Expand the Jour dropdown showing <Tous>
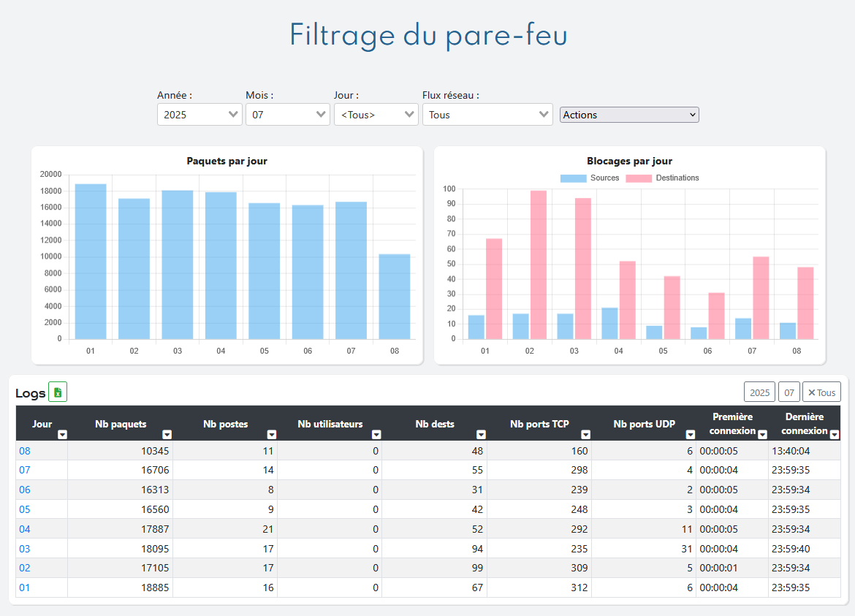The width and height of the screenshot is (855, 616). click(376, 115)
